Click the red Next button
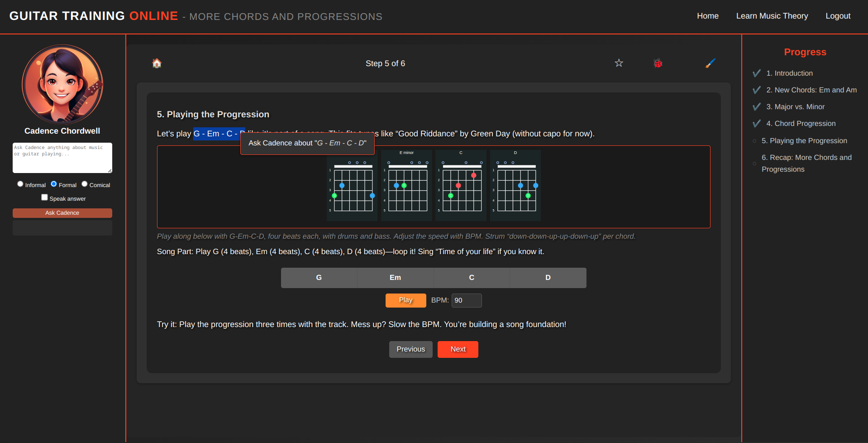 pos(458,349)
